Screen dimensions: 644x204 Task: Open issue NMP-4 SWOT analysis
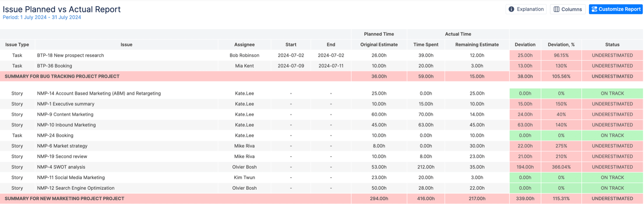pos(62,167)
